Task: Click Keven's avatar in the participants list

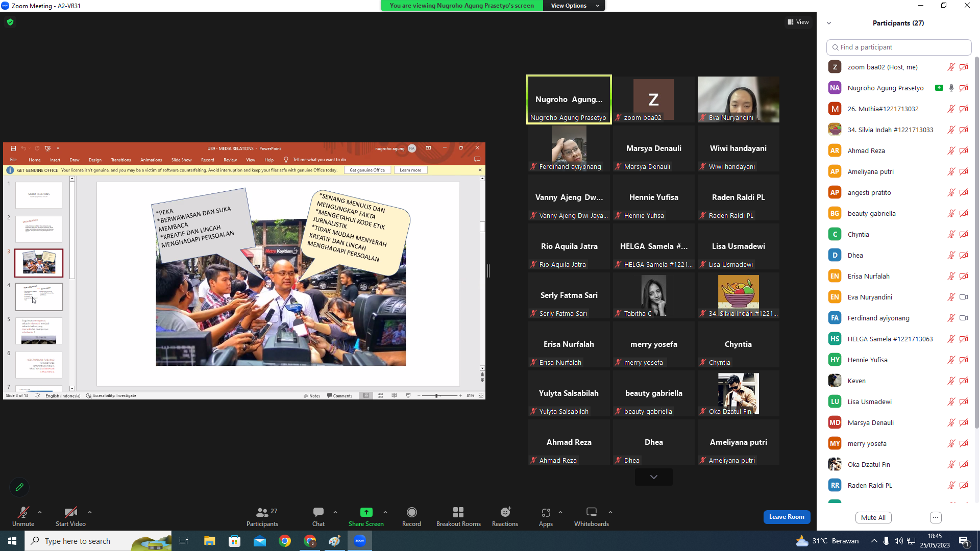Action: (x=835, y=381)
